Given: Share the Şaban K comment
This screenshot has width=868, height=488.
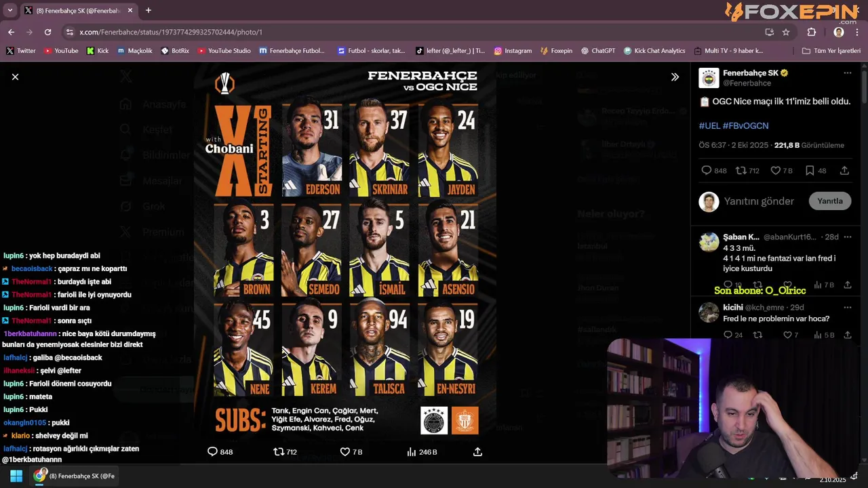Looking at the screenshot, I should click(x=847, y=285).
